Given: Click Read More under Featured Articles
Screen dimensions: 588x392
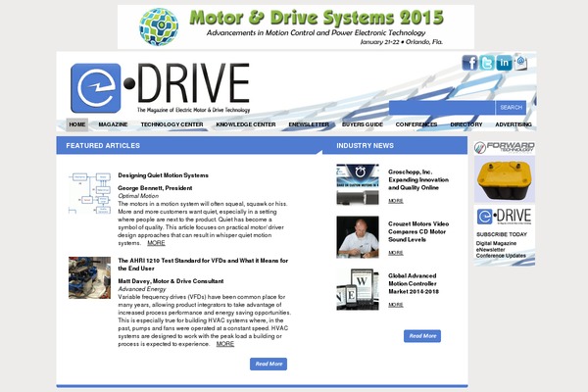Looking at the screenshot, I should click(269, 364).
